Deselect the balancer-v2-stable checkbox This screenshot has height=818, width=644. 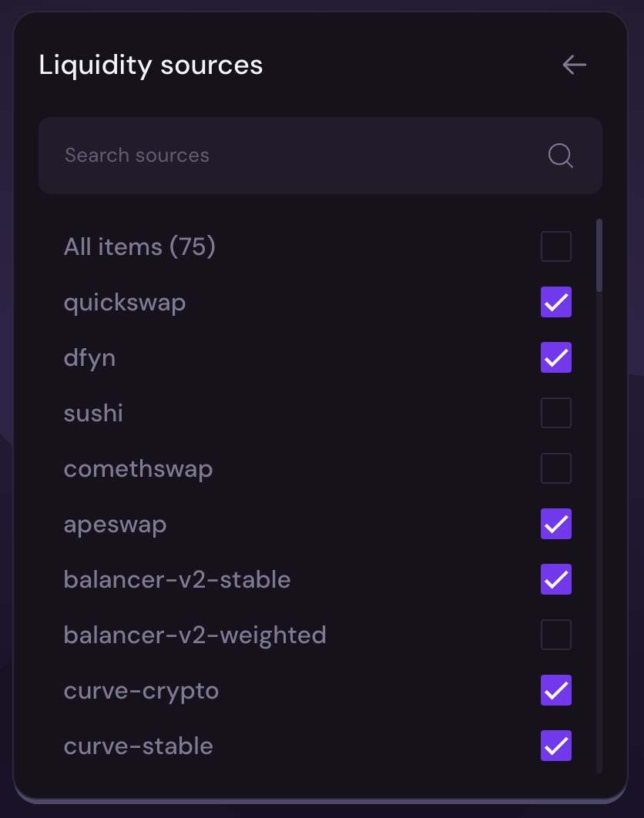(556, 580)
